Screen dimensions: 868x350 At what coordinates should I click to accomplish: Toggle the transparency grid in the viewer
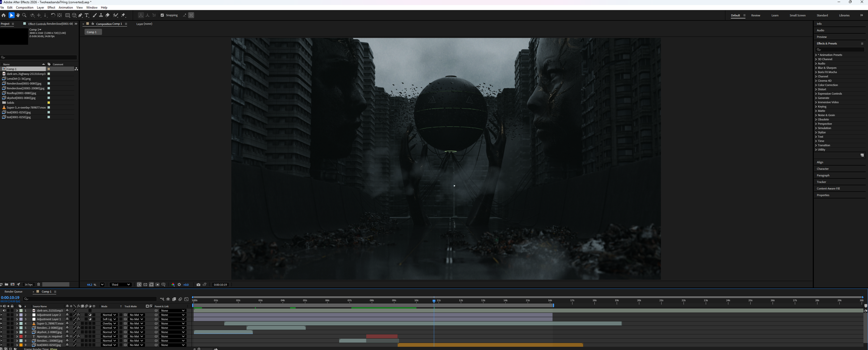pyautogui.click(x=145, y=284)
